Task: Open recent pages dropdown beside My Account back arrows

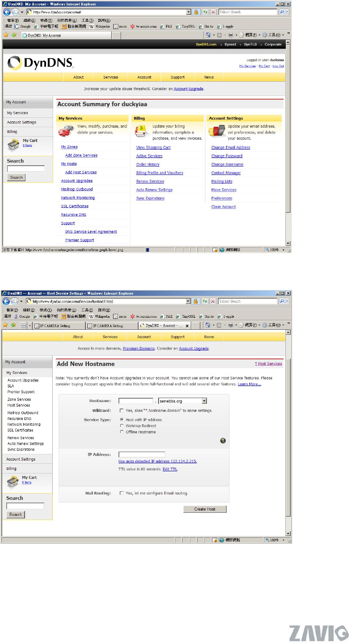Action: [22, 12]
